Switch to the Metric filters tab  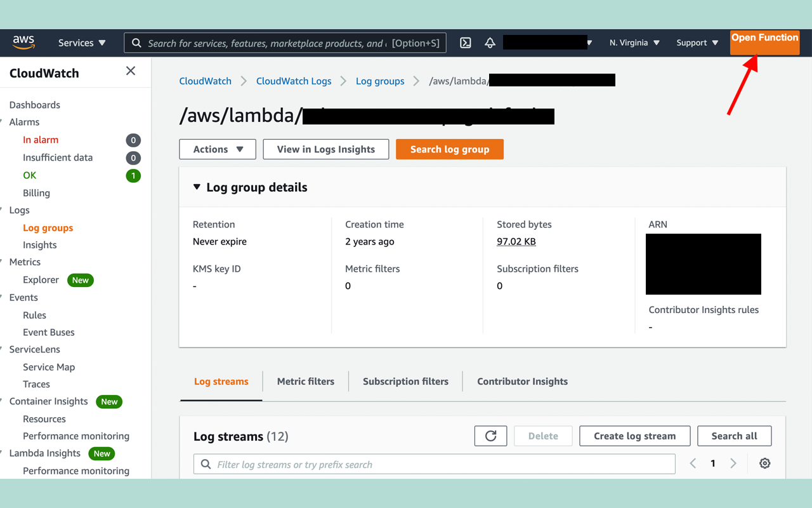point(306,382)
